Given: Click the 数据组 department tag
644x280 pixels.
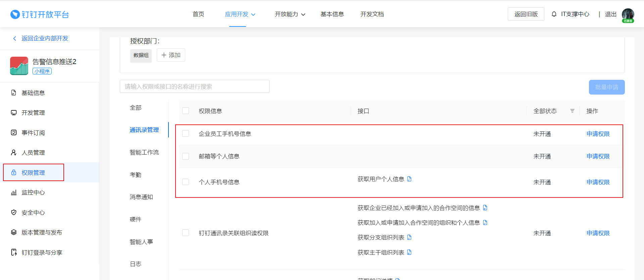Looking at the screenshot, I should (141, 55).
